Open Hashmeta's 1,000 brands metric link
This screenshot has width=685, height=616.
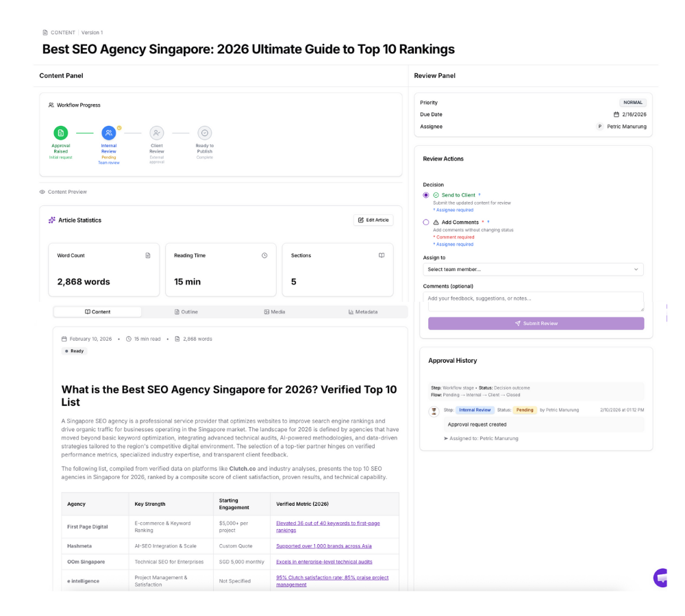(323, 546)
